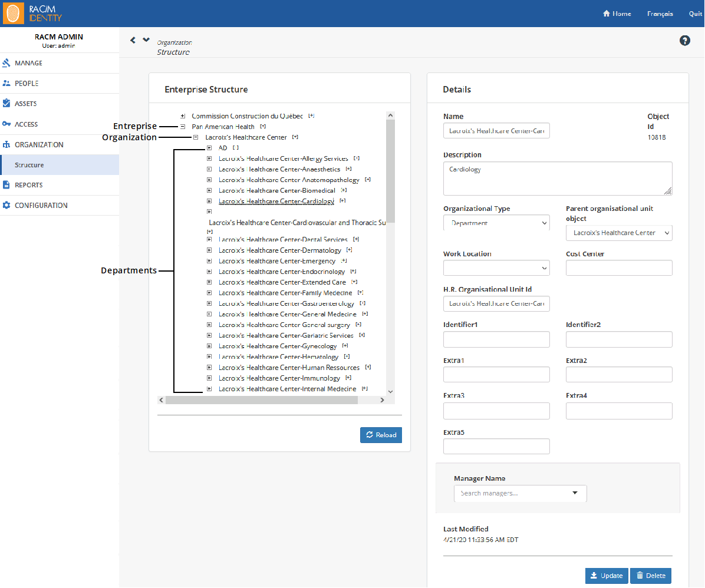Click the RAC/M Identity fingerprint logo
The width and height of the screenshot is (705, 588).
coord(13,13)
